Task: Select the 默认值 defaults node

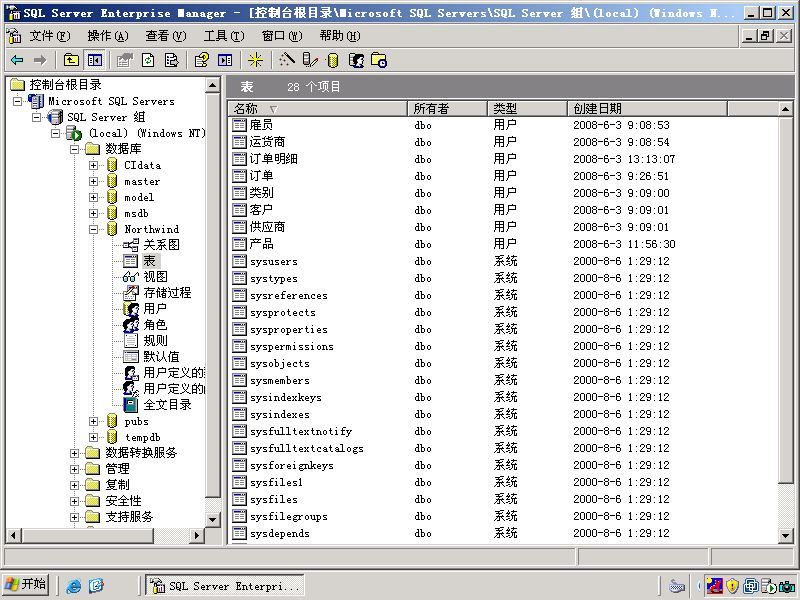Action: pos(161,357)
